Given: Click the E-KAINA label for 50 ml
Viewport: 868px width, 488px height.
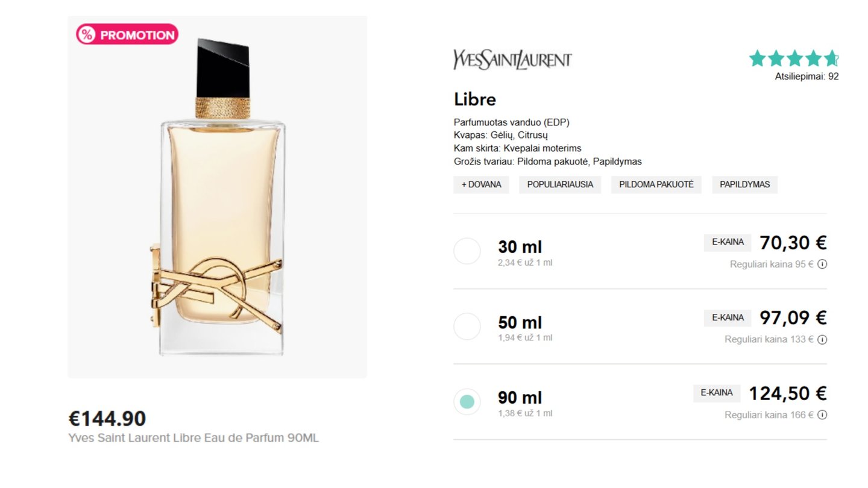Looking at the screenshot, I should point(728,318).
